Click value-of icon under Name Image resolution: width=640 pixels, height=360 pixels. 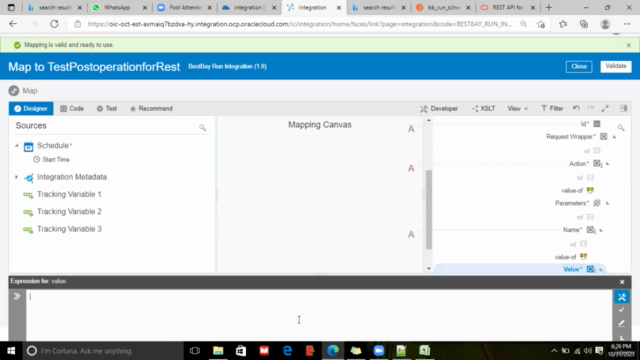click(583, 257)
